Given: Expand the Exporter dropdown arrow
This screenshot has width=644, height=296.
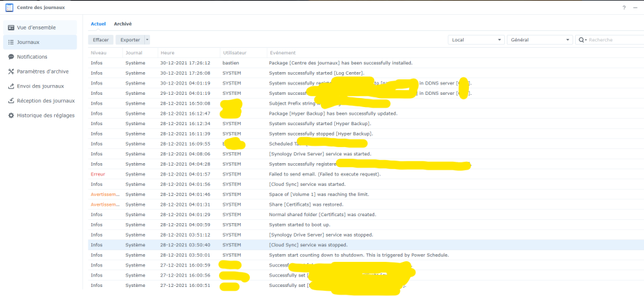Looking at the screenshot, I should pyautogui.click(x=147, y=40).
